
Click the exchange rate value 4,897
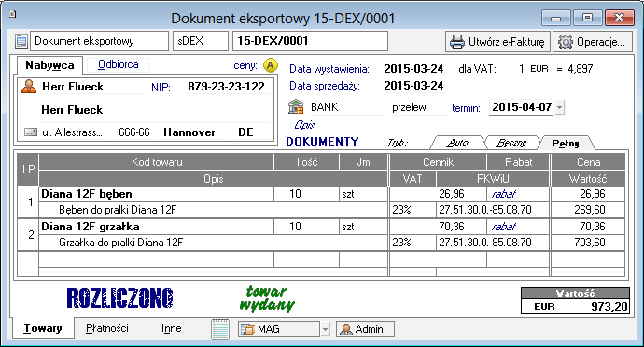pos(580,69)
